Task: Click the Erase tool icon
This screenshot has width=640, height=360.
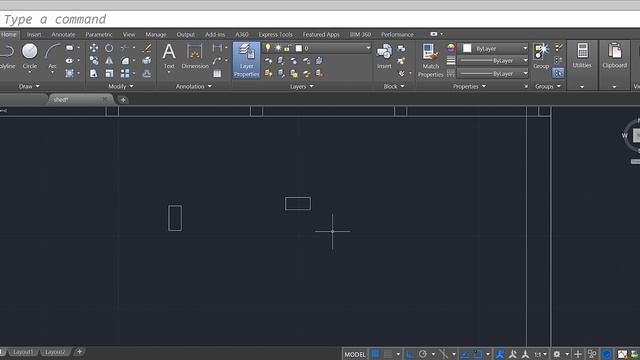Action: 147,48
